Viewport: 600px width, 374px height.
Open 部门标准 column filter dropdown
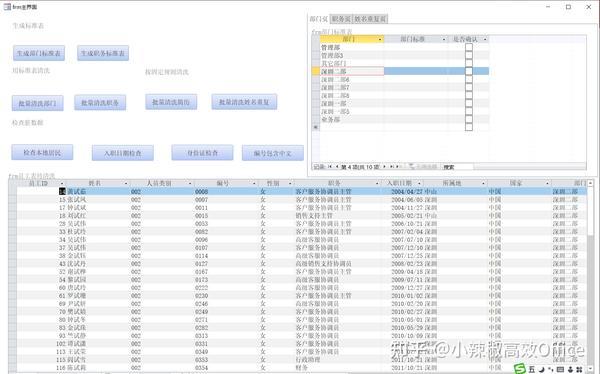444,39
